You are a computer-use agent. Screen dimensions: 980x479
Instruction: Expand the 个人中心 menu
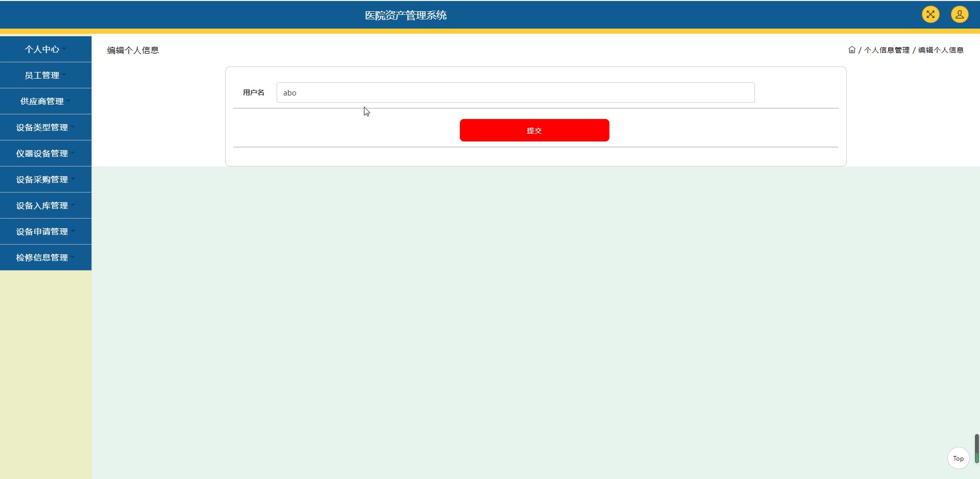[x=45, y=49]
